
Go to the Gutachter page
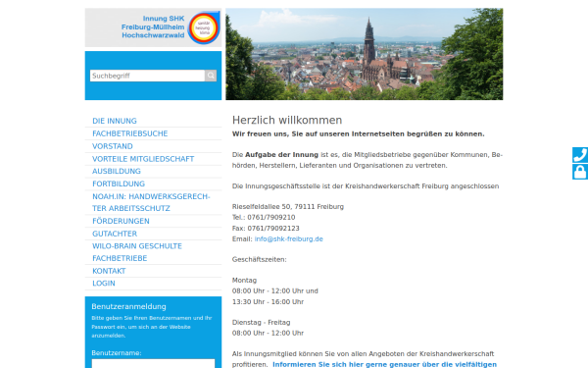115,234
